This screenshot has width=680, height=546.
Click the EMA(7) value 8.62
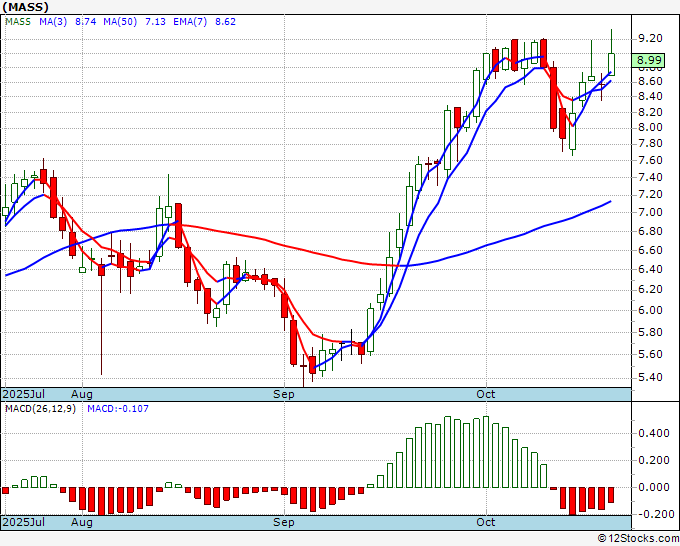click(226, 22)
